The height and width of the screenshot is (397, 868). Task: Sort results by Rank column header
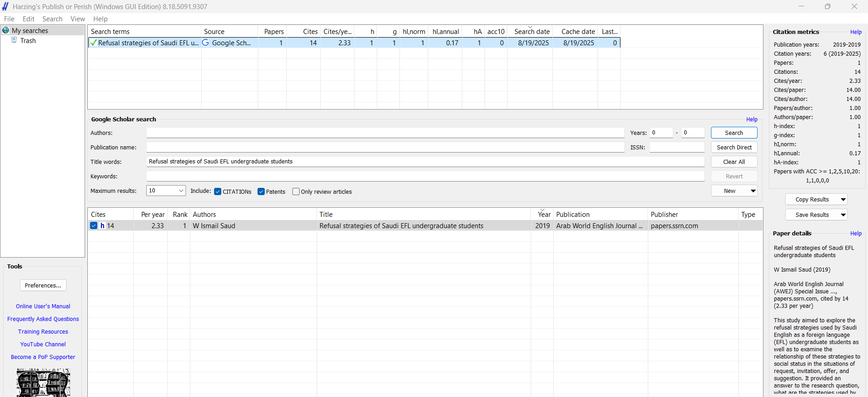click(x=179, y=214)
